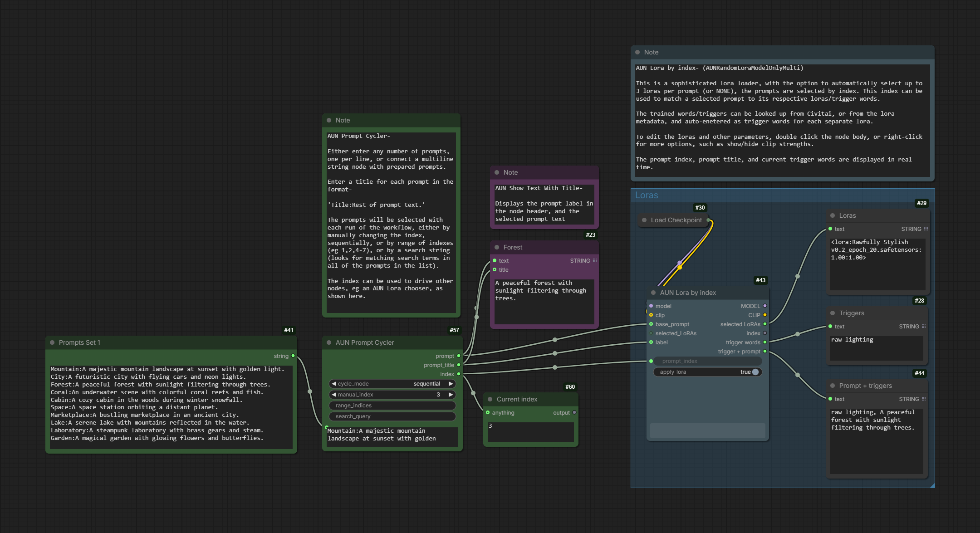This screenshot has height=533, width=980.
Task: Collapse the Loras text node dot
Action: tap(833, 215)
